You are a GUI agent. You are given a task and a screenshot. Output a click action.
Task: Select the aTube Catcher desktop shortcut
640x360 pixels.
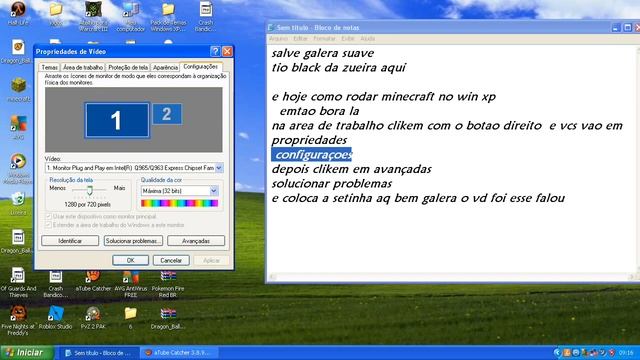[x=93, y=280]
